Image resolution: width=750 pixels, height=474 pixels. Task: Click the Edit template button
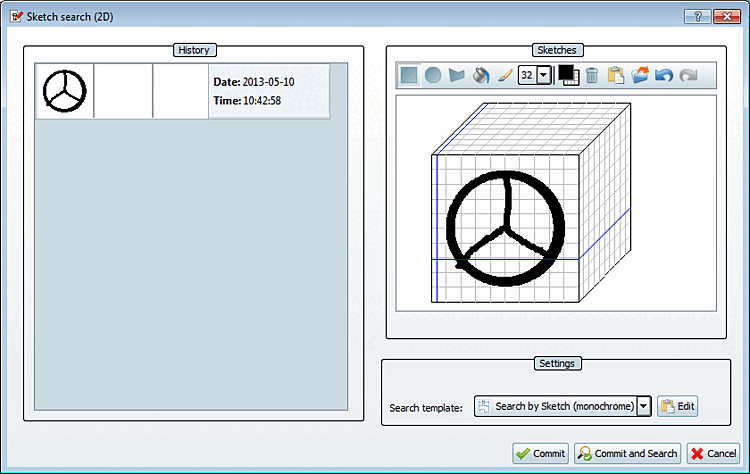click(677, 406)
